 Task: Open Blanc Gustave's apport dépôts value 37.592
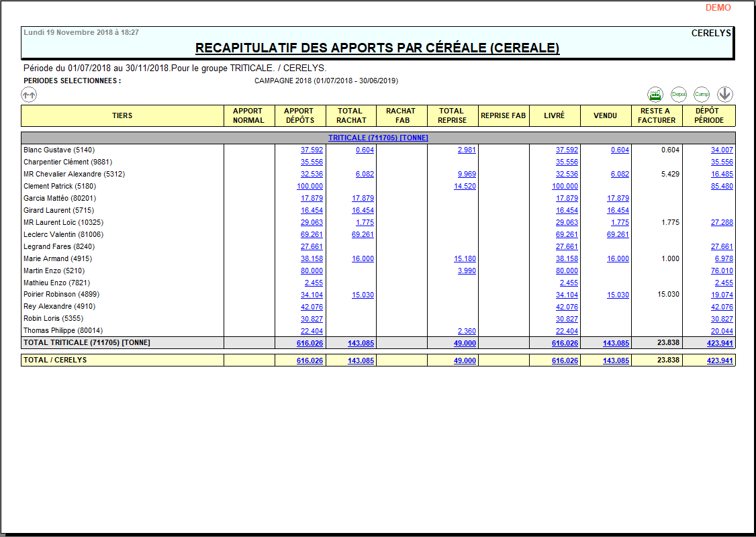[x=312, y=150]
